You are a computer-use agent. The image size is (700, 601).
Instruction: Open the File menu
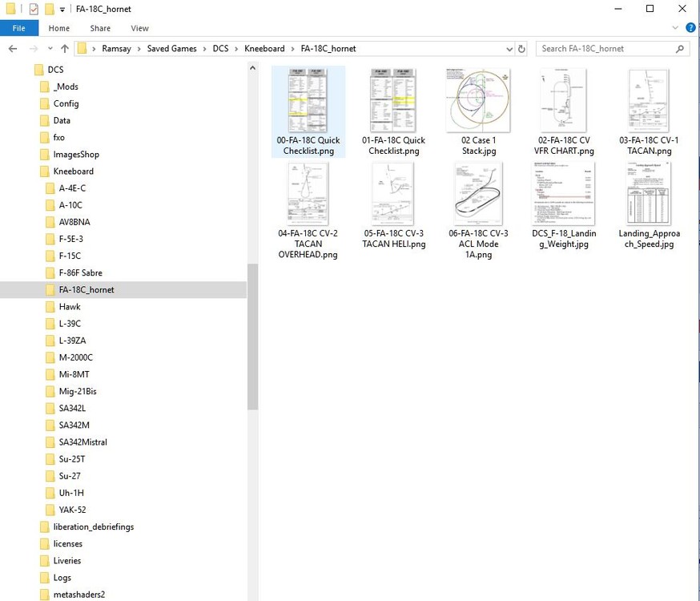19,27
